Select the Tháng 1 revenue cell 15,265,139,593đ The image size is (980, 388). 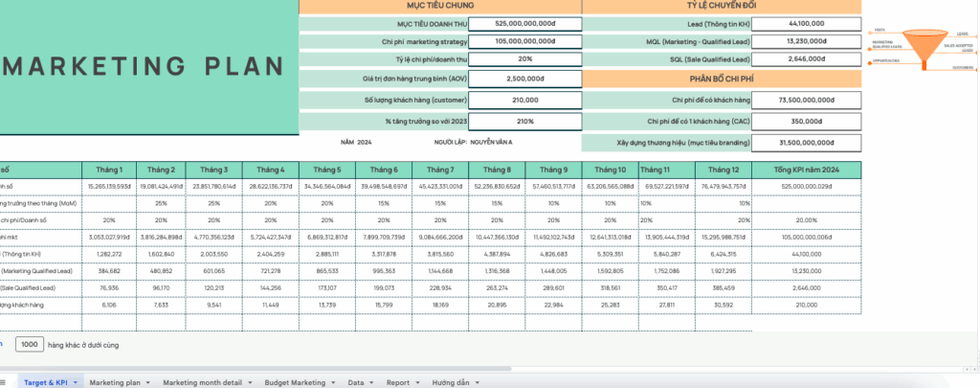pyautogui.click(x=109, y=186)
